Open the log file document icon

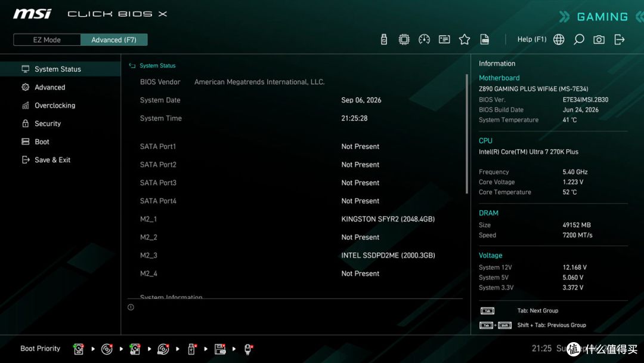(484, 39)
